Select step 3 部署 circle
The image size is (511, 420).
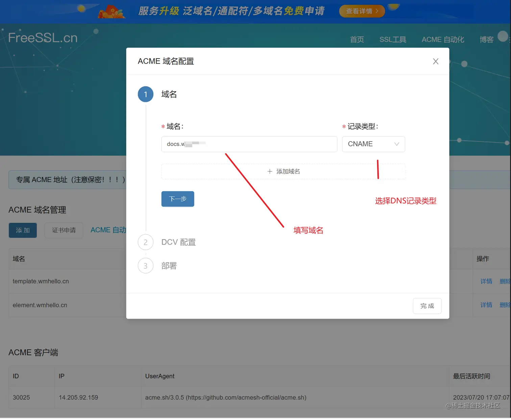145,266
